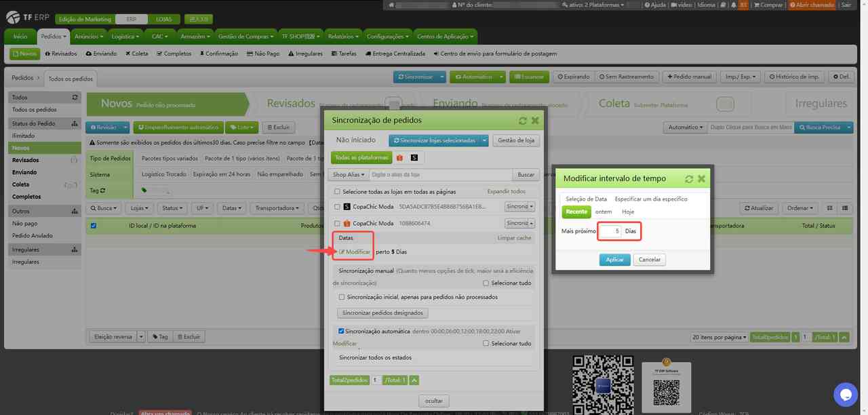Check 'Sincronização inicial, apenas para pedidos não processados'
Screen dimensions: 868x415
point(341,297)
